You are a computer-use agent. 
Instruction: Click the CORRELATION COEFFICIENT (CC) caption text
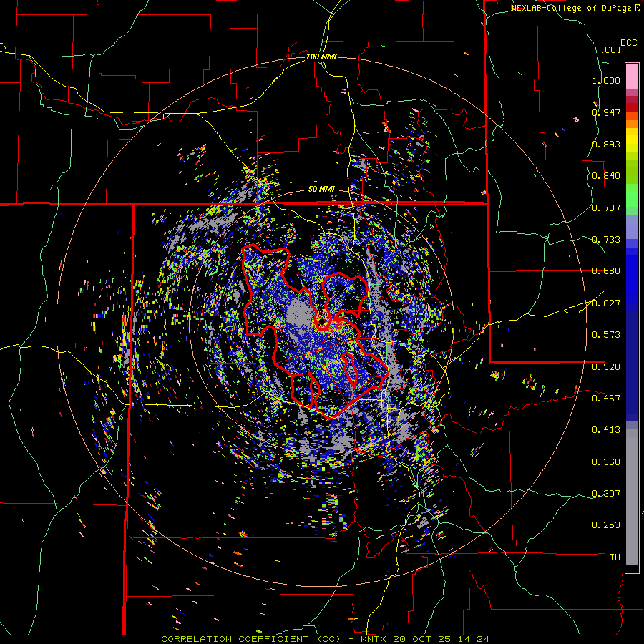250,639
